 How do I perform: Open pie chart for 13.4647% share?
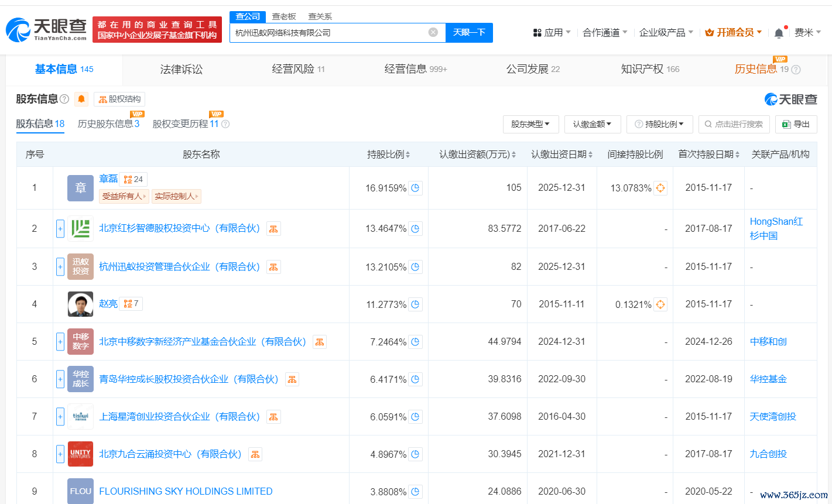click(415, 228)
